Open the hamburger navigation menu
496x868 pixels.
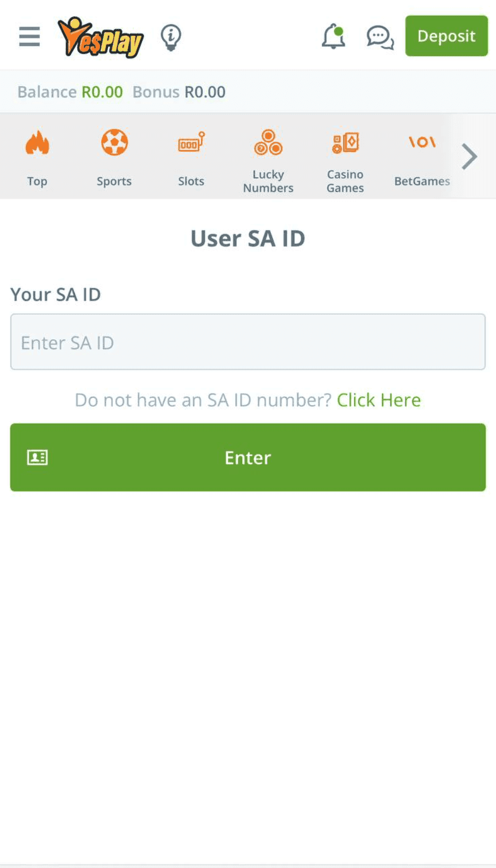29,36
